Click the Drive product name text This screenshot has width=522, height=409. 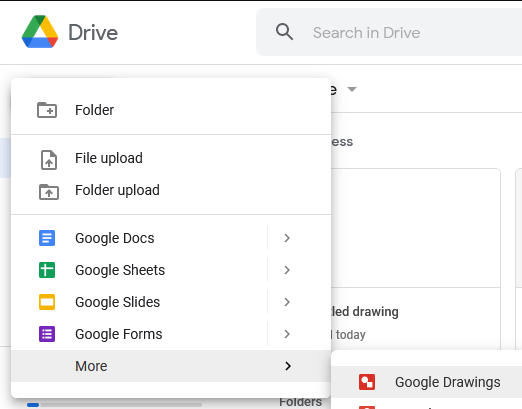[93, 33]
